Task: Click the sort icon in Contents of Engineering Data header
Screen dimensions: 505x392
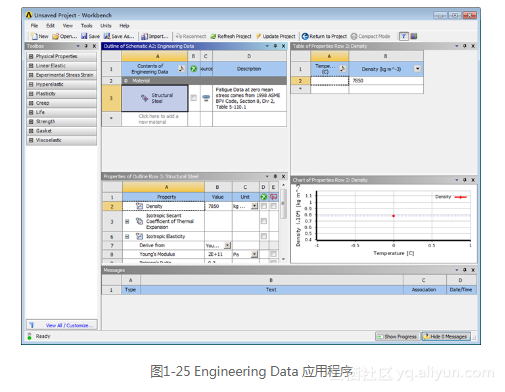Action: [x=181, y=69]
